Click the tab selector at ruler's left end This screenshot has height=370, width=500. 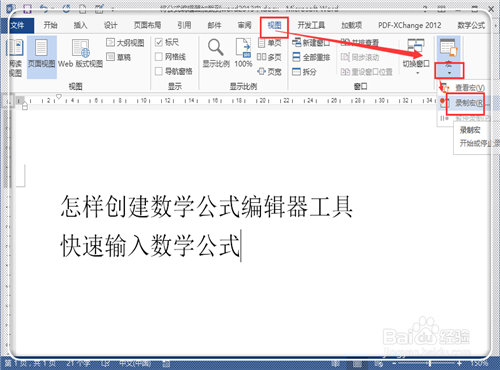(x=7, y=100)
